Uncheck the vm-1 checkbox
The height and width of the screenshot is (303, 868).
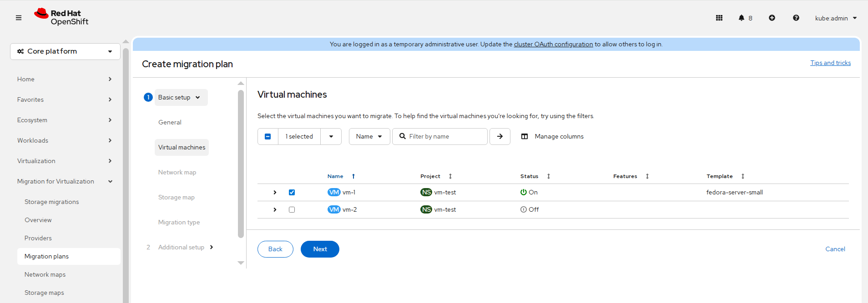click(x=292, y=192)
